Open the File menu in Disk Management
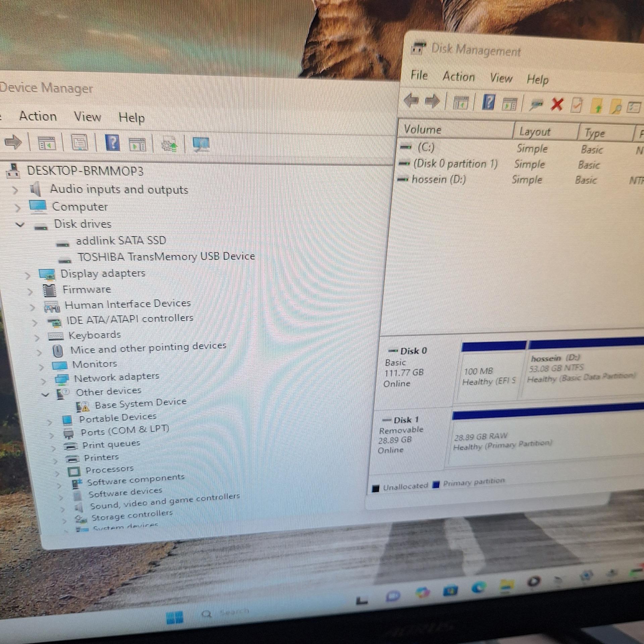The image size is (644, 644). [419, 75]
